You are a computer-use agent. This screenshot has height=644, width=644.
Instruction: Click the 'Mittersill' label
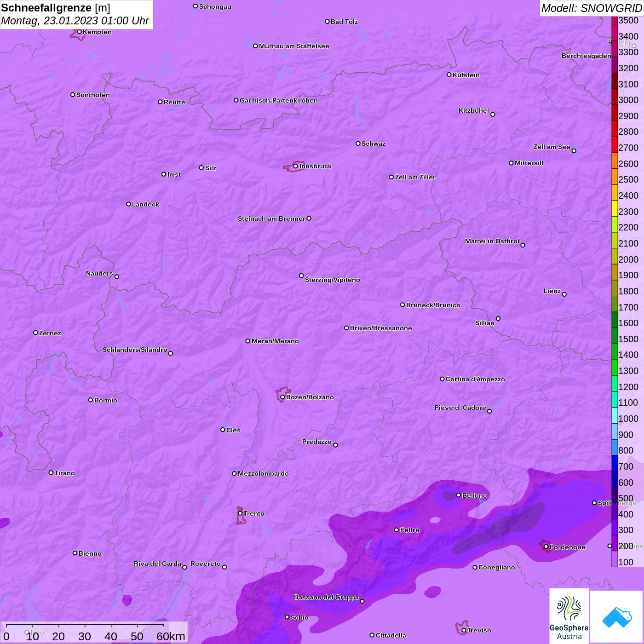pos(529,163)
